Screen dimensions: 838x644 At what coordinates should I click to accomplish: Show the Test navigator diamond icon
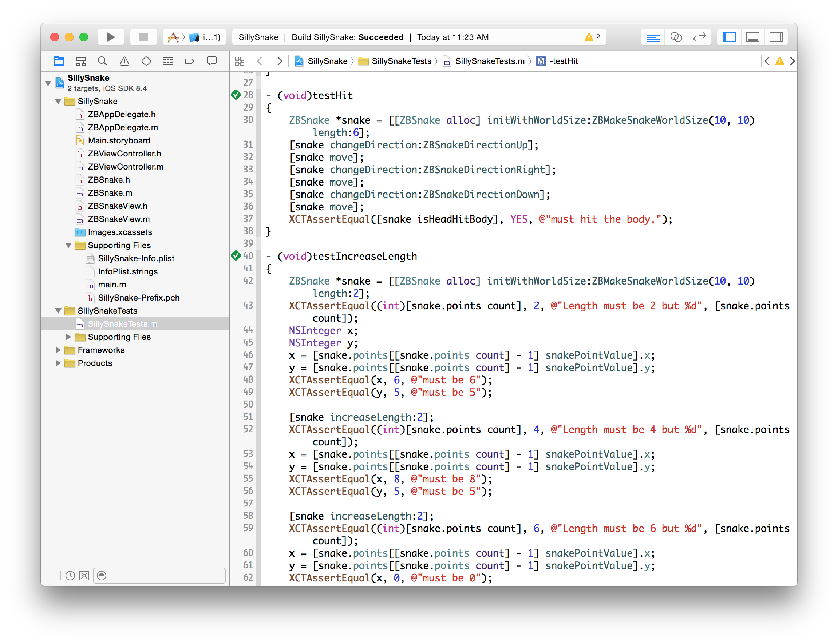[146, 61]
